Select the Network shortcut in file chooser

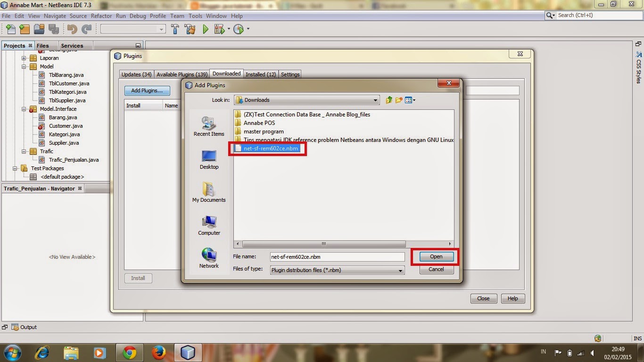(x=209, y=258)
